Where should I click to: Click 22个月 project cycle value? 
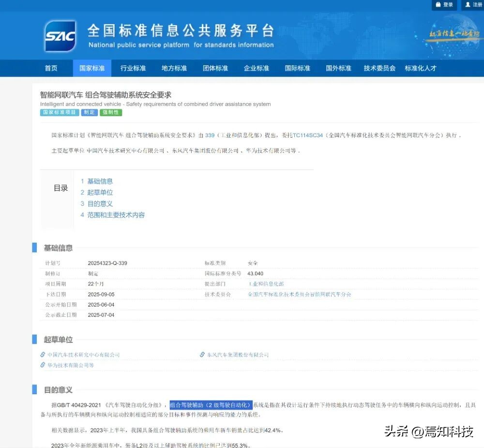click(96, 284)
